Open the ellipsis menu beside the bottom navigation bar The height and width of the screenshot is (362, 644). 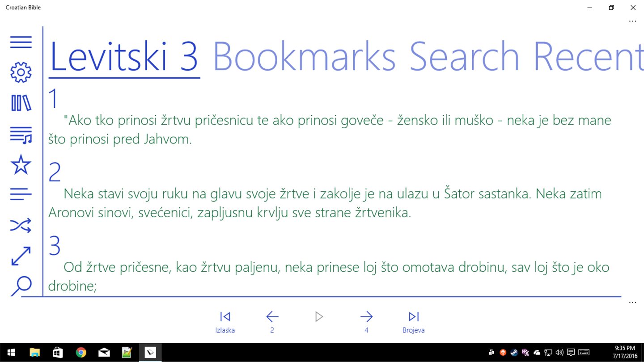point(632,303)
